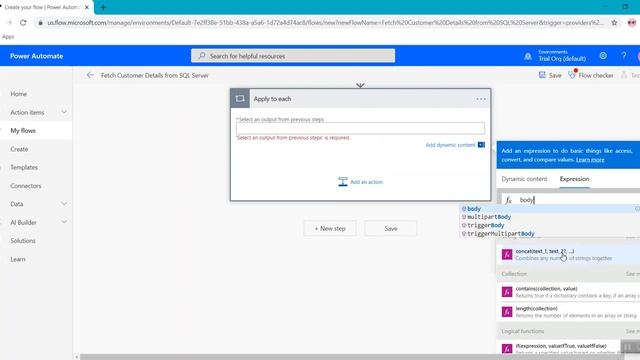The width and height of the screenshot is (640, 360).
Task: Click the fx icon beside length
Action: (x=507, y=312)
